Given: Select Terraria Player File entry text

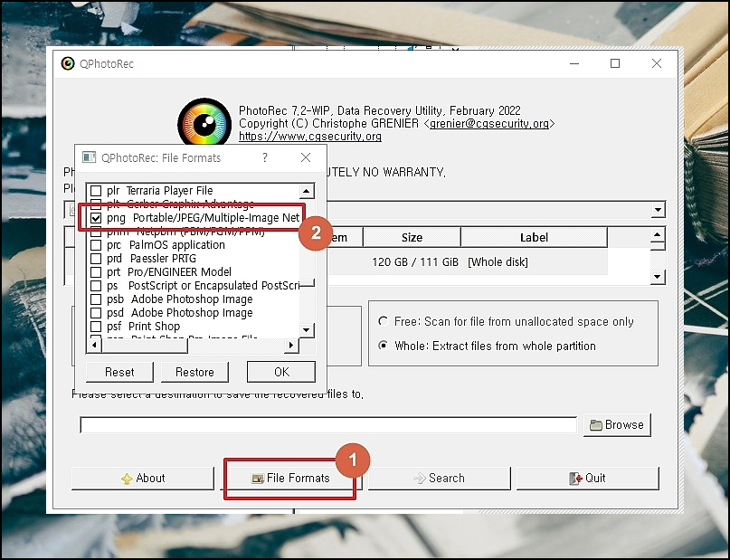Looking at the screenshot, I should (169, 191).
